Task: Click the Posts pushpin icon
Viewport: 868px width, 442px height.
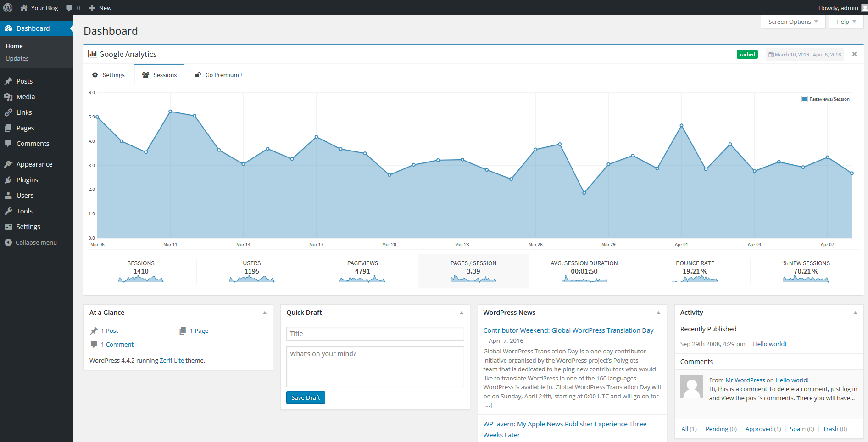Action: tap(8, 81)
